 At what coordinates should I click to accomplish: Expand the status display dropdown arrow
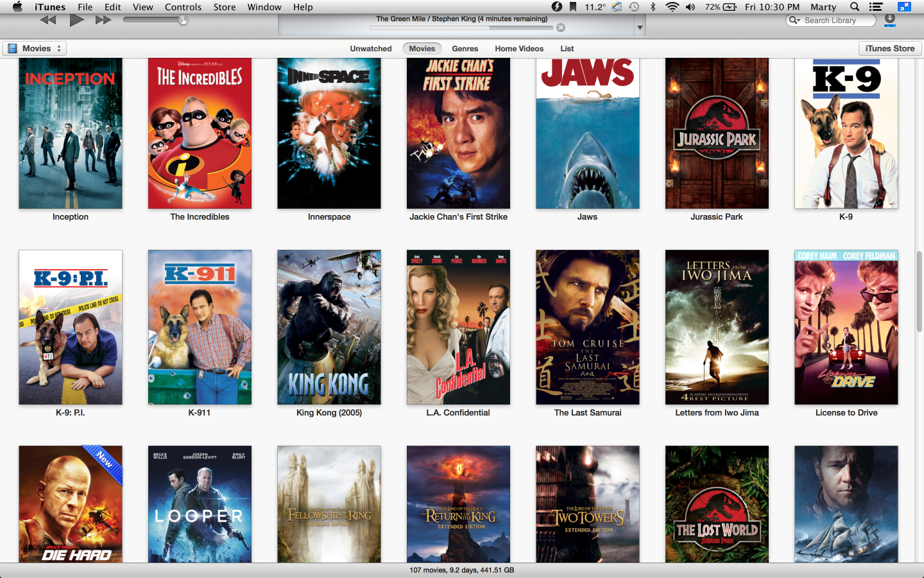pyautogui.click(x=639, y=28)
